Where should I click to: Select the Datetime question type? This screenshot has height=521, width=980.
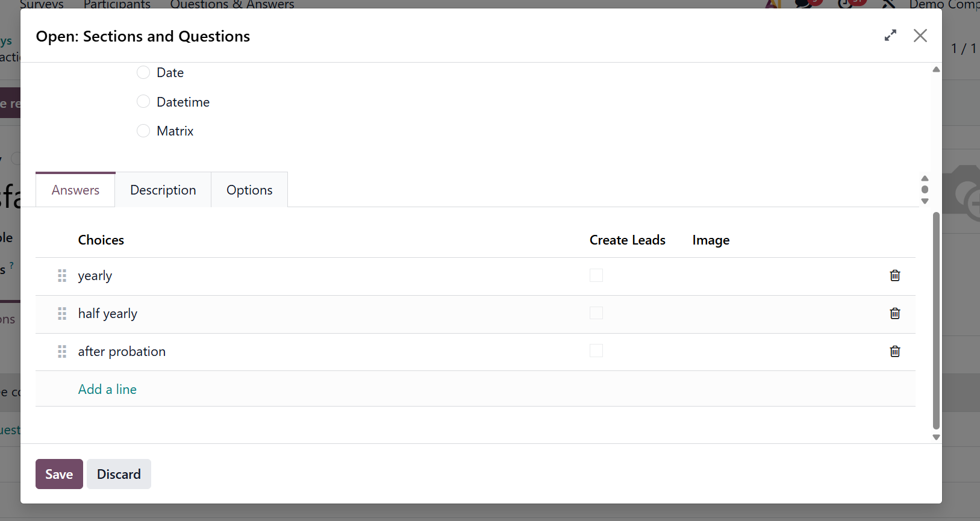click(x=143, y=102)
